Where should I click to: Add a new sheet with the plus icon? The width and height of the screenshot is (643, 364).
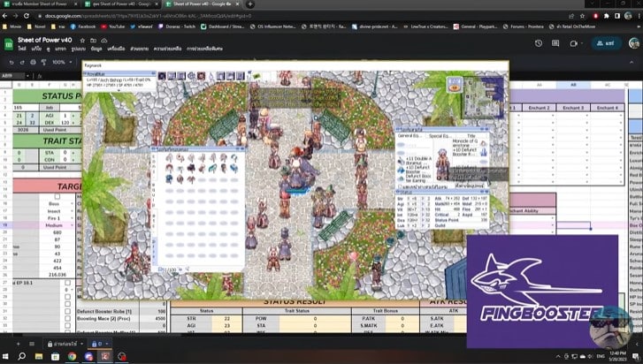click(x=18, y=344)
